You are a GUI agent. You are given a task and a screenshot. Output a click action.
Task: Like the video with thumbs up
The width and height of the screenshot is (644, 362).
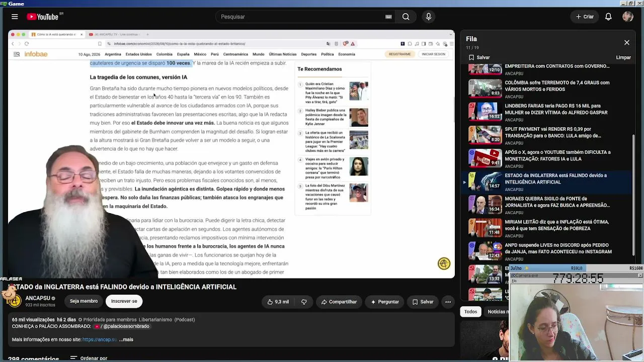(x=278, y=302)
